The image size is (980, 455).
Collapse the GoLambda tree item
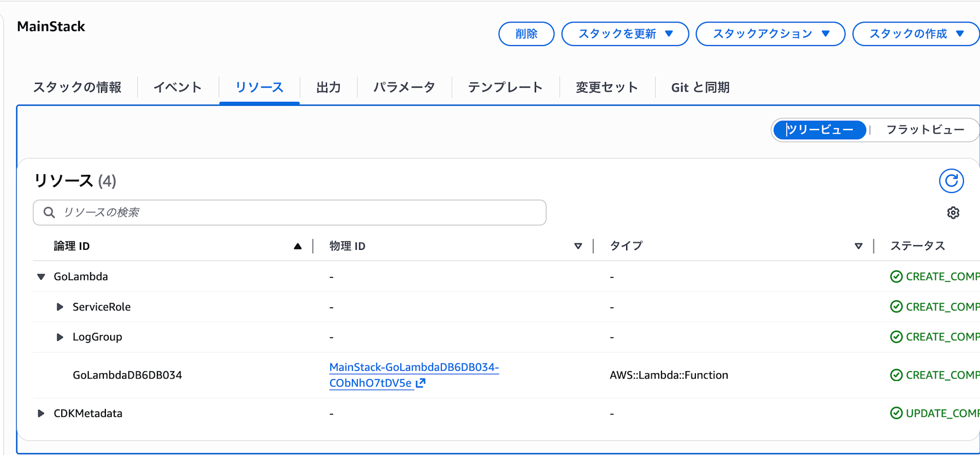(x=41, y=276)
